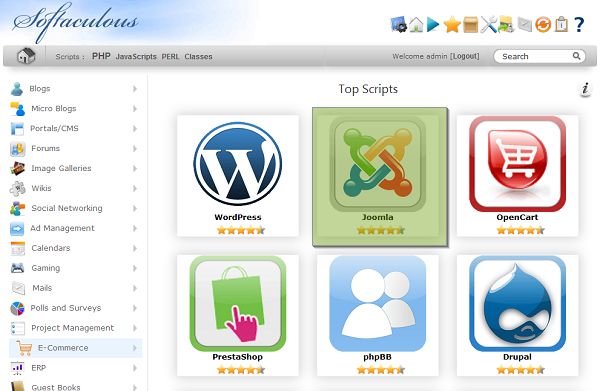The height and width of the screenshot is (391, 600).
Task: Expand the Gaming category arrow
Action: tap(135, 268)
